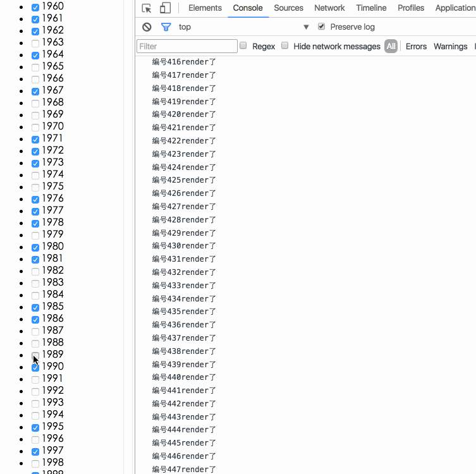Check the 1992 checkbox
Screen dimensions: 476x474
pyautogui.click(x=35, y=392)
